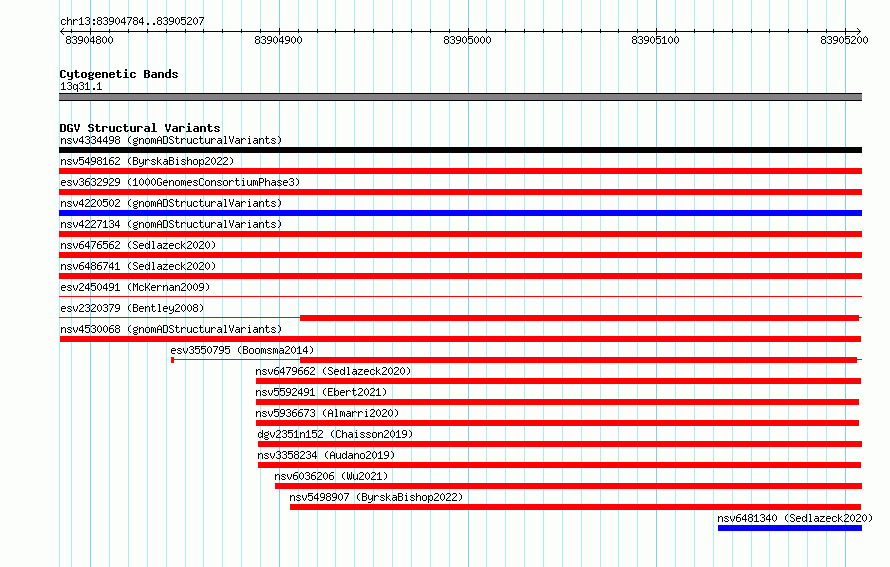Click the DGV Structural Variants track title

coord(140,128)
